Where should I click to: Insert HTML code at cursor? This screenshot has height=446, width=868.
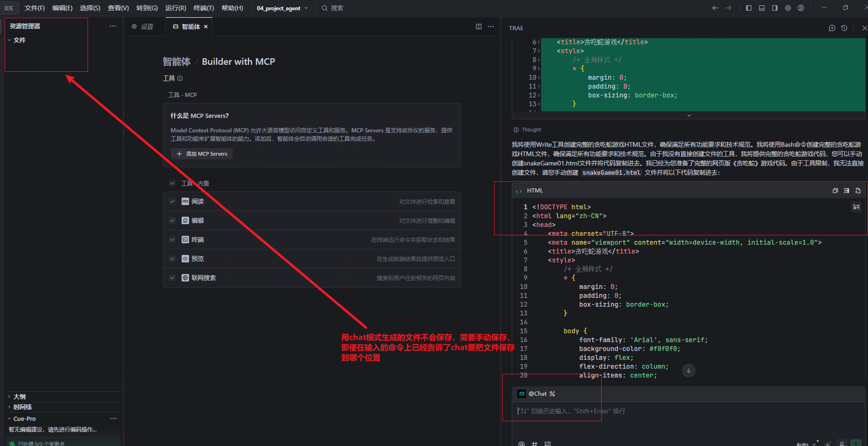pos(846,191)
